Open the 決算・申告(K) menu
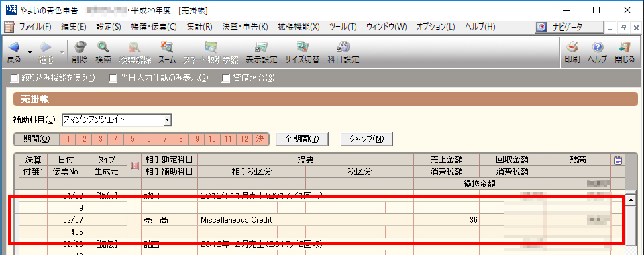 click(245, 27)
